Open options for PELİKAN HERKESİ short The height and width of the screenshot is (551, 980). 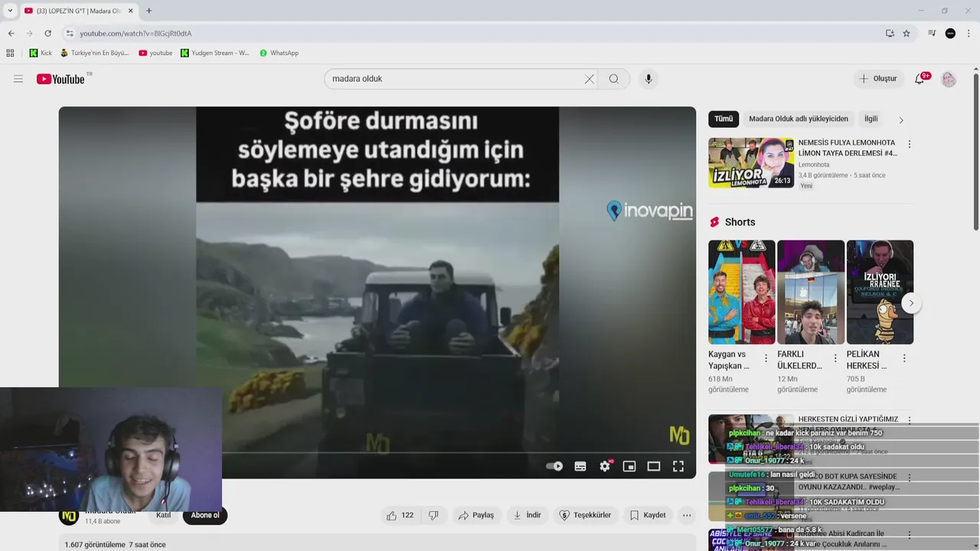(x=904, y=358)
